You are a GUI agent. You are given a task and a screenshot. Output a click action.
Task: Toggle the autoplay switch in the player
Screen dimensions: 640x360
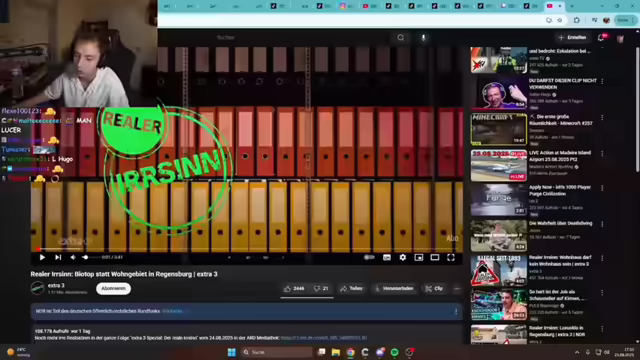click(x=369, y=258)
